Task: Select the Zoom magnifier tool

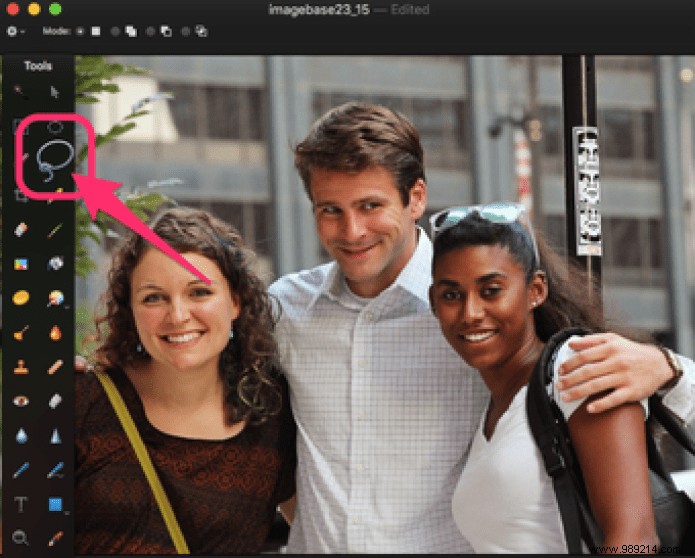Action: [20, 538]
